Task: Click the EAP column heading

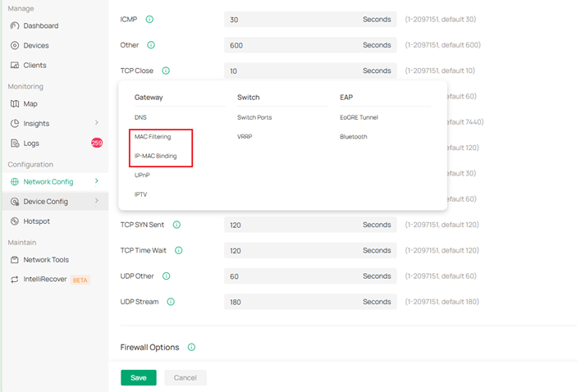Action: point(346,98)
